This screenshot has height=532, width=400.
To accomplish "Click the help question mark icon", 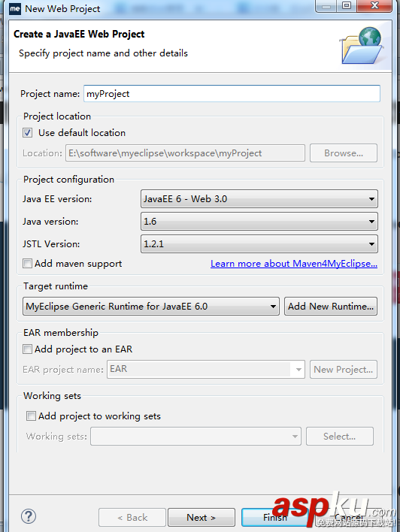I will (29, 516).
